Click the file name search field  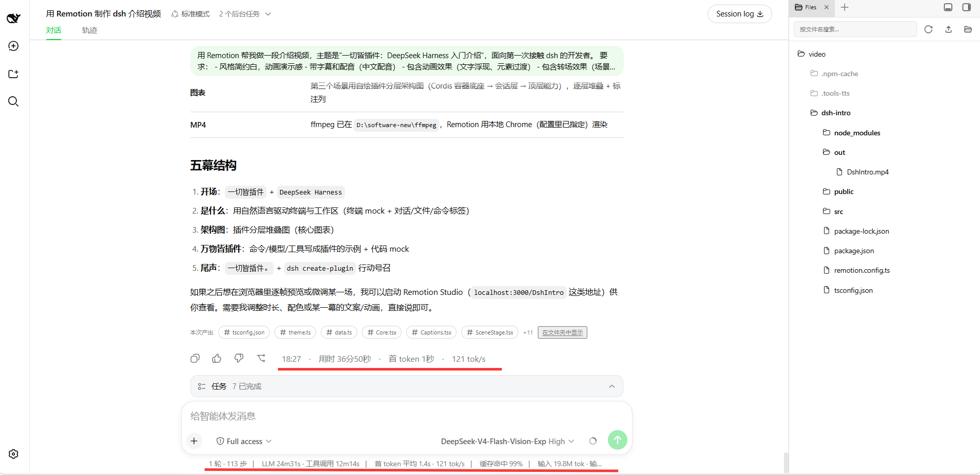855,29
